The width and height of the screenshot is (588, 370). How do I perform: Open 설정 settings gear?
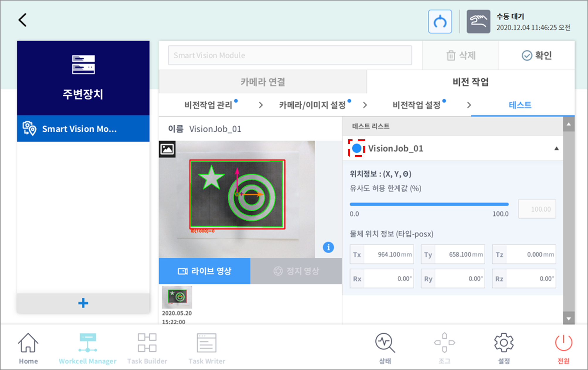[504, 348]
